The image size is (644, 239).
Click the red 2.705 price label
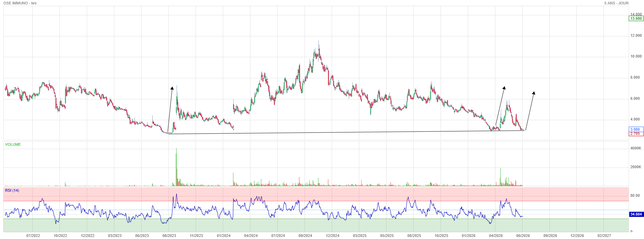tap(635, 133)
